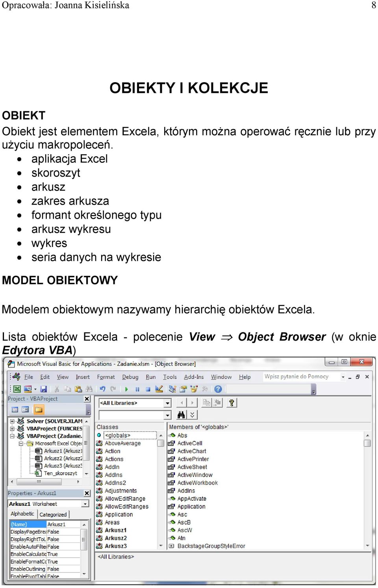Run macro with the green play icon
Viewport: 378px width, 588px height.
pos(126,389)
